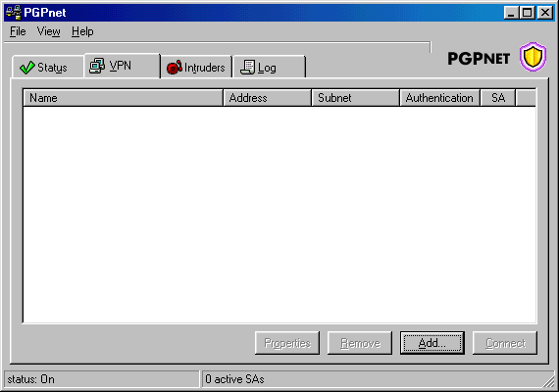
Task: Click the Remove button
Action: click(x=360, y=343)
